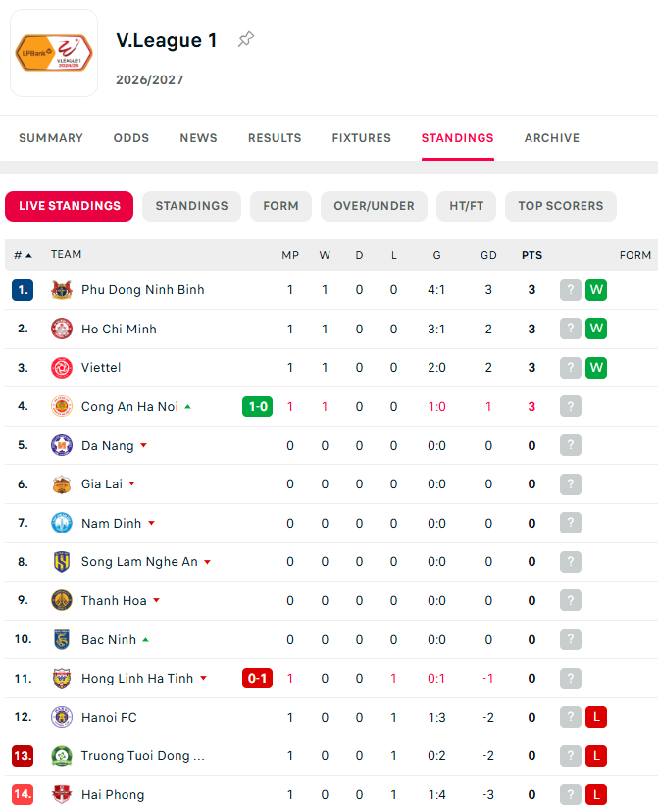Open Viettel team page

101,368
